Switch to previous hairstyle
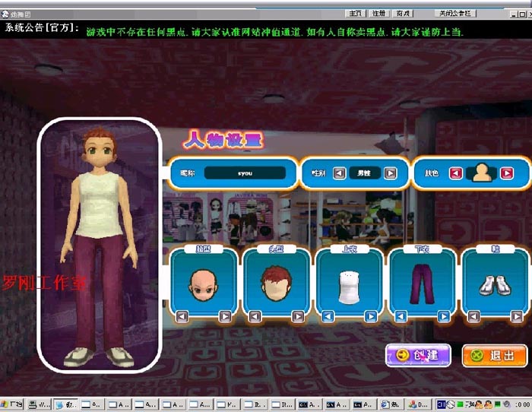The image size is (532, 412). pos(255,315)
